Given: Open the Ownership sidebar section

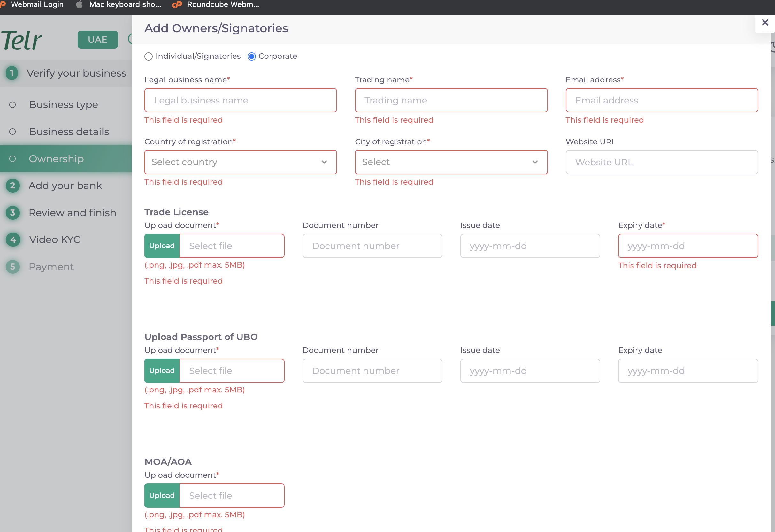Looking at the screenshot, I should click(56, 159).
